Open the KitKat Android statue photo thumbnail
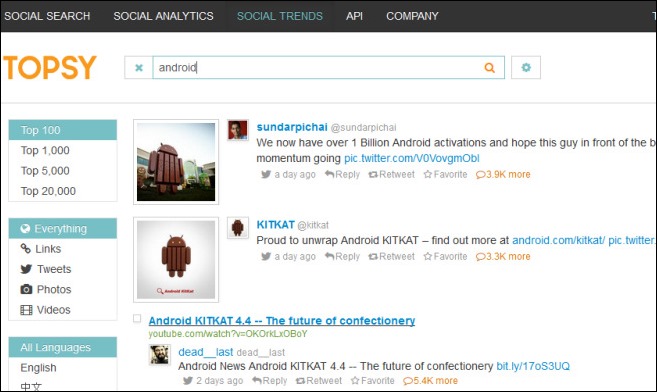 click(x=176, y=162)
